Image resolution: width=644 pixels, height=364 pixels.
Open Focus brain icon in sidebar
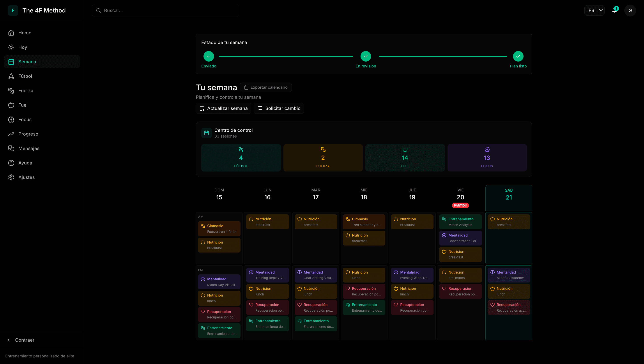[x=11, y=120]
